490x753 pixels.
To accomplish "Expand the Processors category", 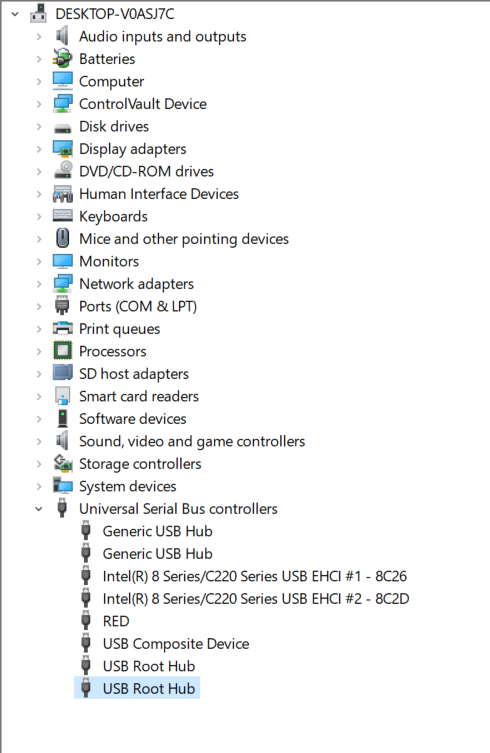I will point(39,352).
